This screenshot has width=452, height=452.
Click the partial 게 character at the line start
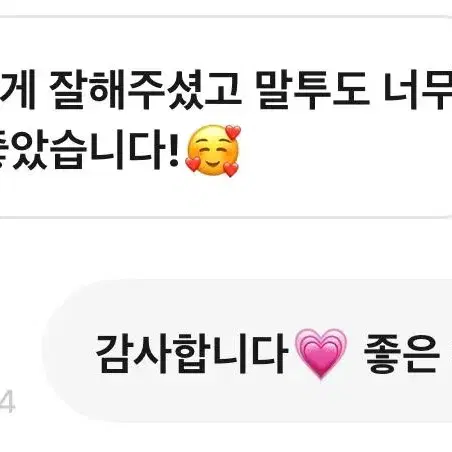coord(17,90)
